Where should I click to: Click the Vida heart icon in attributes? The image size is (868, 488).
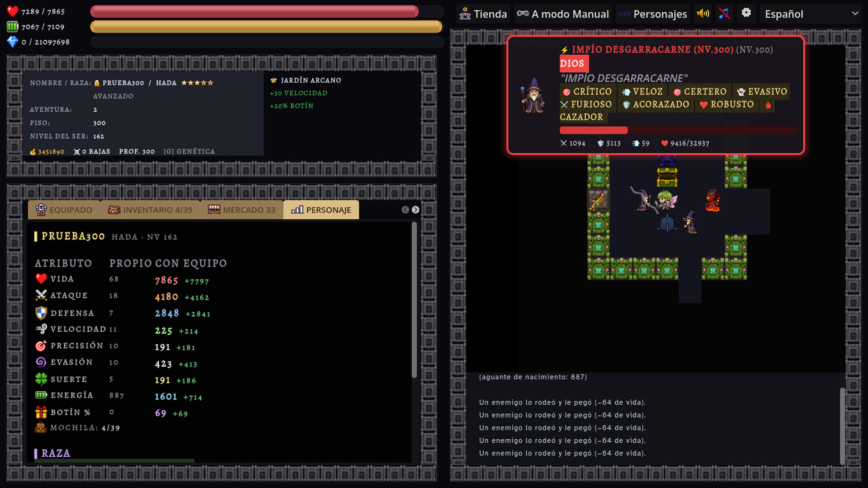pos(41,279)
